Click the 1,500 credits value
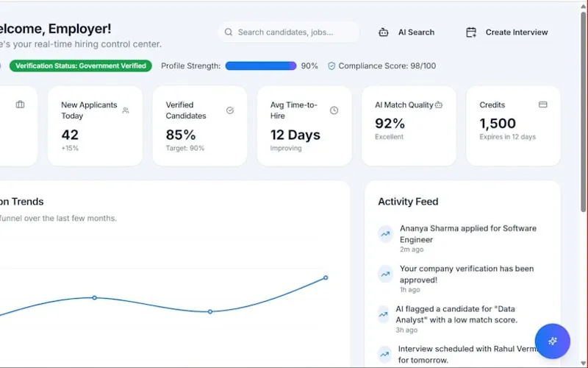 [498, 124]
